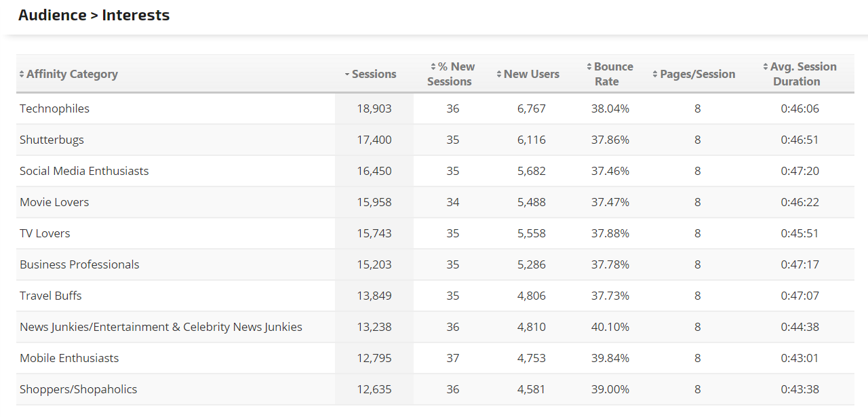Select Business Professionals row label
Image resolution: width=868 pixels, height=417 pixels.
79,264
